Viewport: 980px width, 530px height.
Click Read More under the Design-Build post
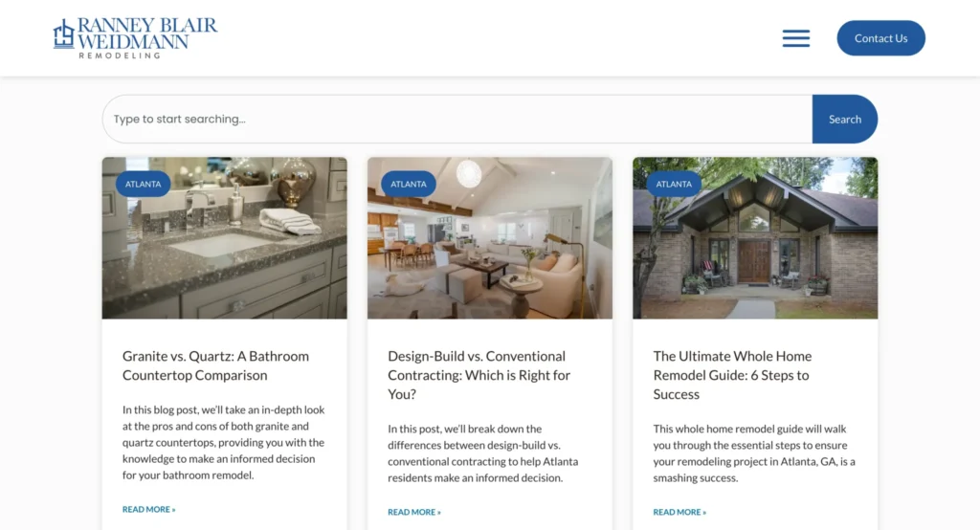point(413,513)
